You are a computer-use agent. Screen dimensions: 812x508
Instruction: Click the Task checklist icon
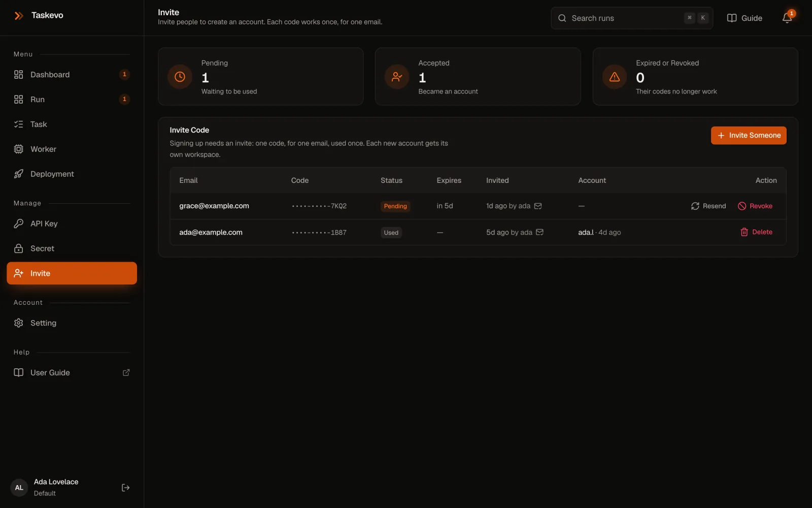pos(19,124)
